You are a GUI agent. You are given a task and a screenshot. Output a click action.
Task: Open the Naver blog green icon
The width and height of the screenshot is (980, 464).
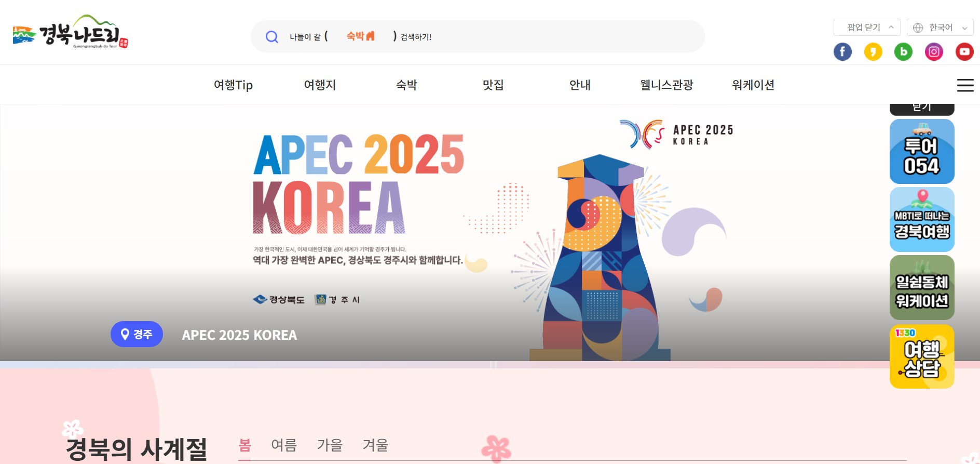click(903, 51)
